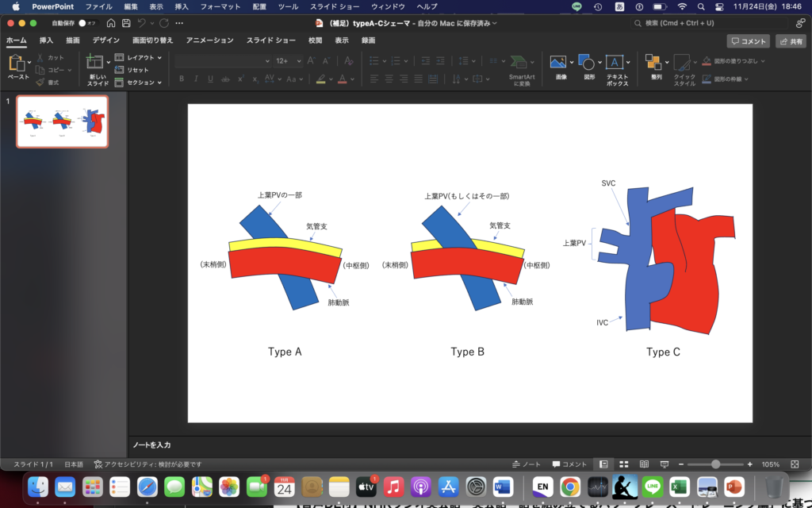Click the 共有 share button
The height and width of the screenshot is (508, 812).
click(790, 41)
